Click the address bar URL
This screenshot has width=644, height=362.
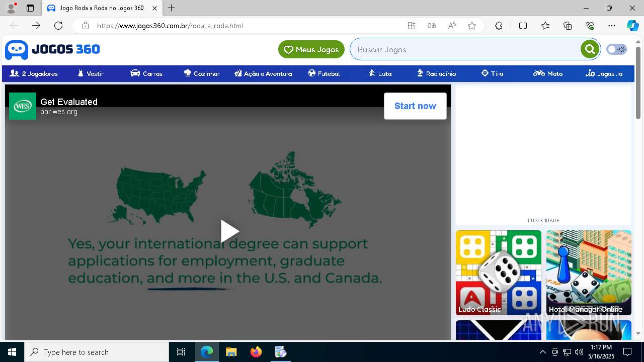pyautogui.click(x=170, y=26)
